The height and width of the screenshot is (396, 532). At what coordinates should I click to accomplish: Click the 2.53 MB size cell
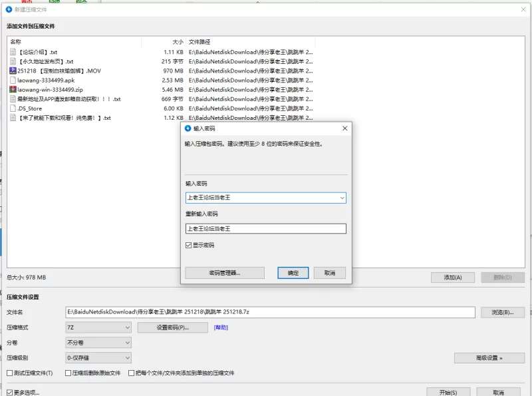(173, 80)
